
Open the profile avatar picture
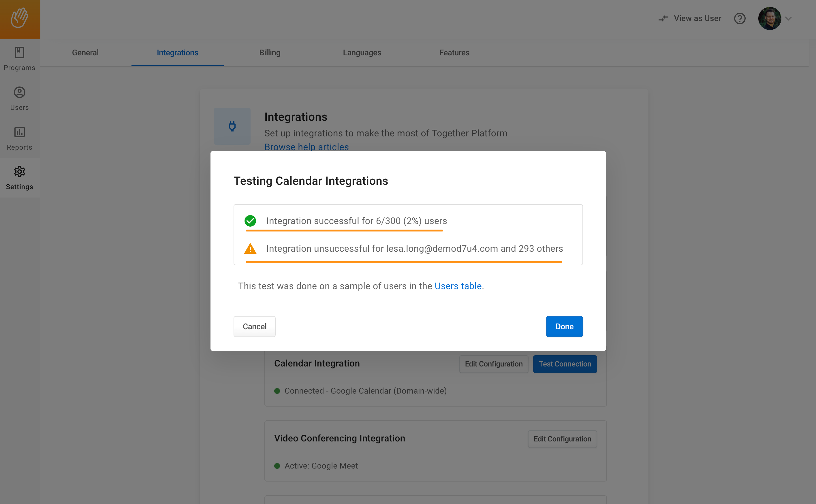(769, 18)
